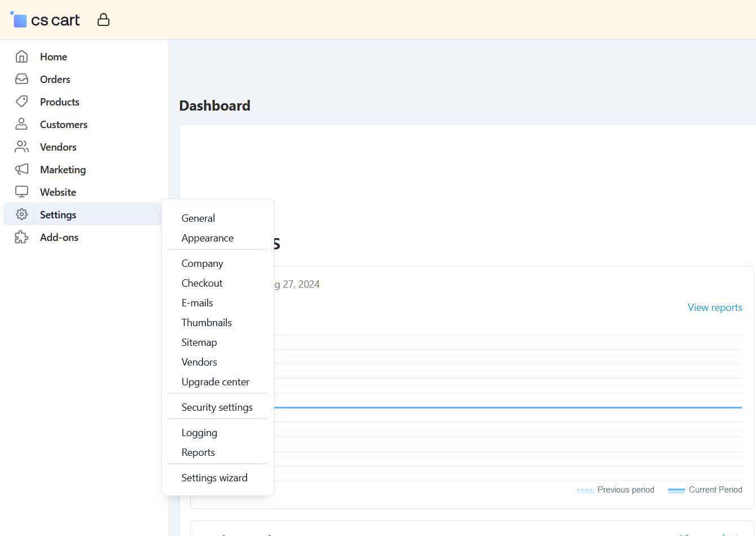
Task: Select Vendors in the left sidebar
Action: 58,147
